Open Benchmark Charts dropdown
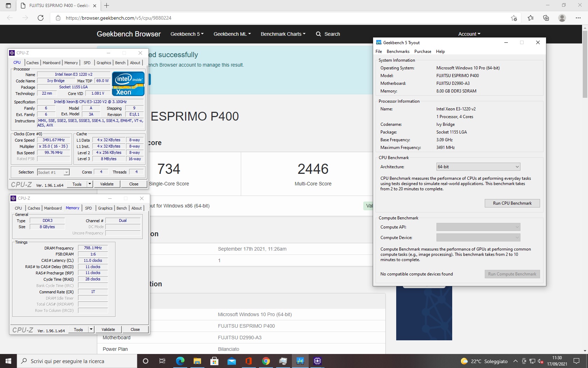 [x=283, y=34]
